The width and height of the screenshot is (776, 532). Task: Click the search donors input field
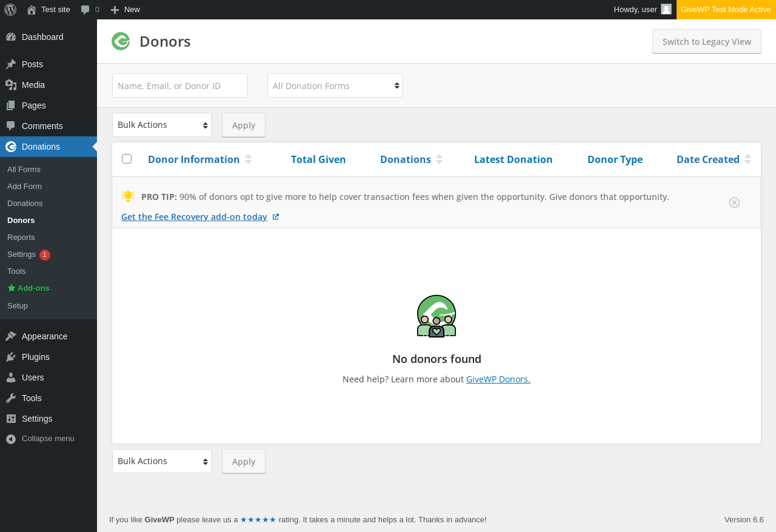[x=179, y=85]
